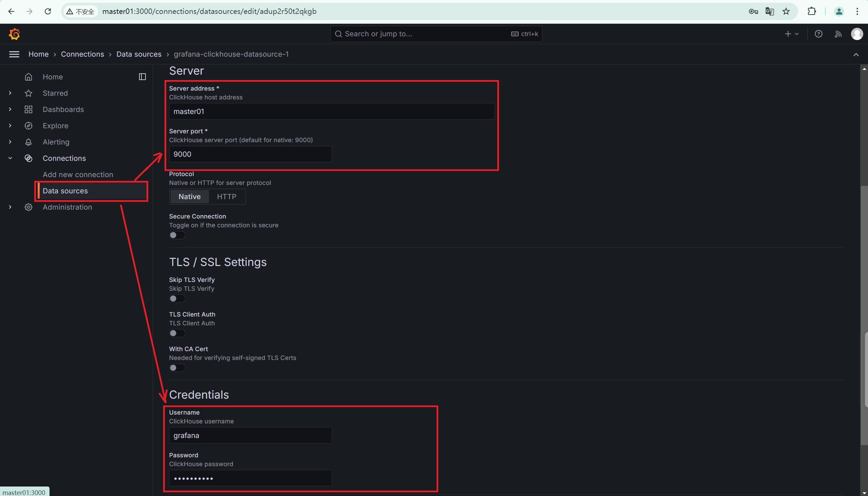
Task: Toggle the With CA Cert switch
Action: pyautogui.click(x=177, y=368)
